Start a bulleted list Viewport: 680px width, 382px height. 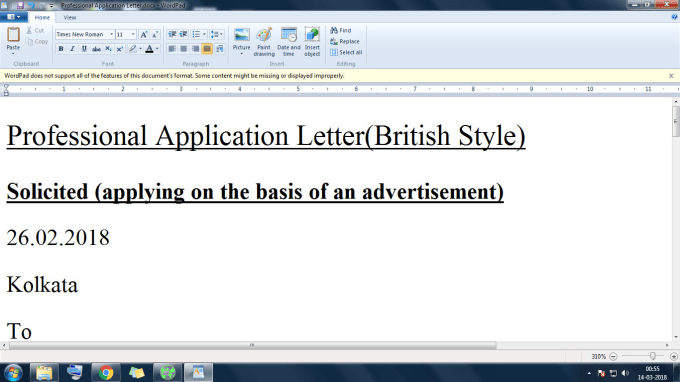coord(196,34)
